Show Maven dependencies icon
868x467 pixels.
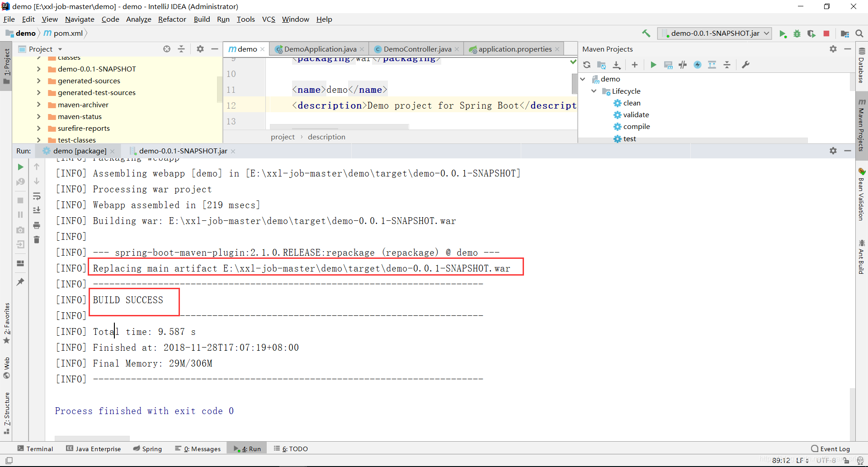[712, 65]
